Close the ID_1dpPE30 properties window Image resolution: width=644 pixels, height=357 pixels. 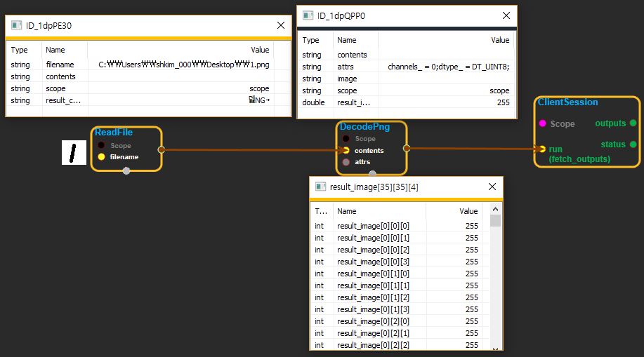281,25
